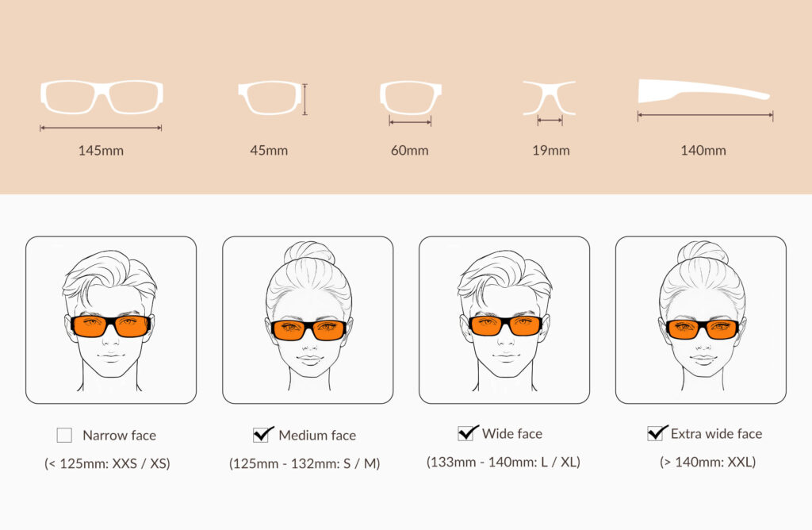Click the 45mm lens height label
This screenshot has width=812, height=530.
tap(269, 151)
